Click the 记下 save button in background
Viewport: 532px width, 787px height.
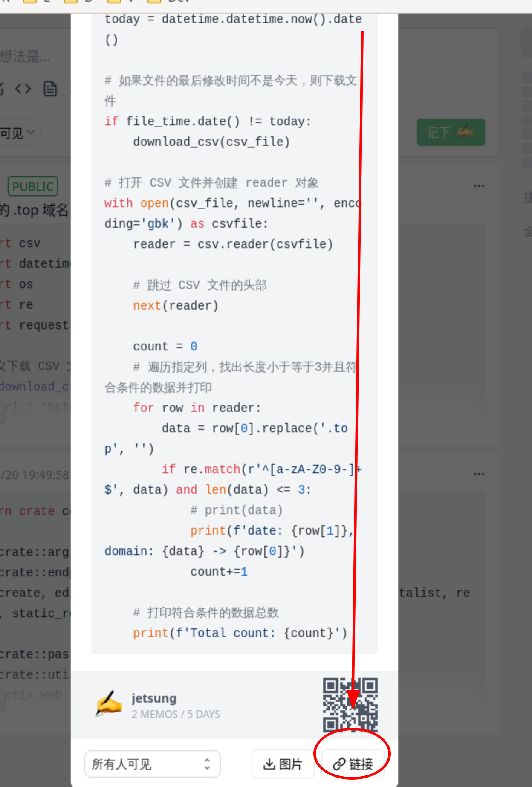click(x=451, y=132)
